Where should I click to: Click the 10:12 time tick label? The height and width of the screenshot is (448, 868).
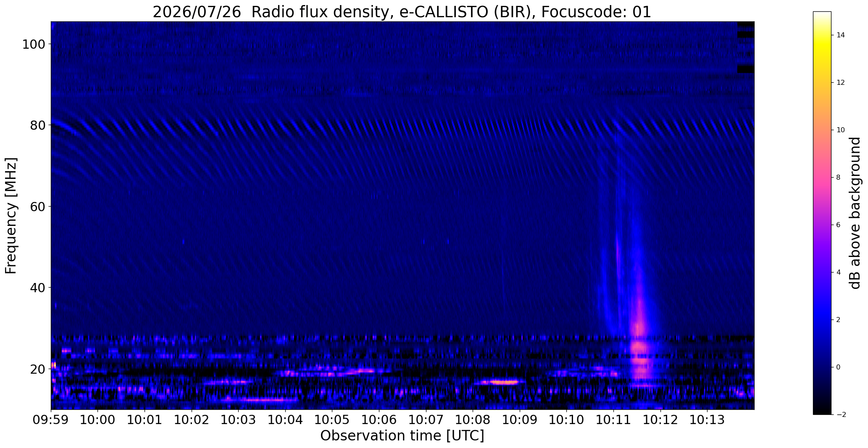pos(660,419)
